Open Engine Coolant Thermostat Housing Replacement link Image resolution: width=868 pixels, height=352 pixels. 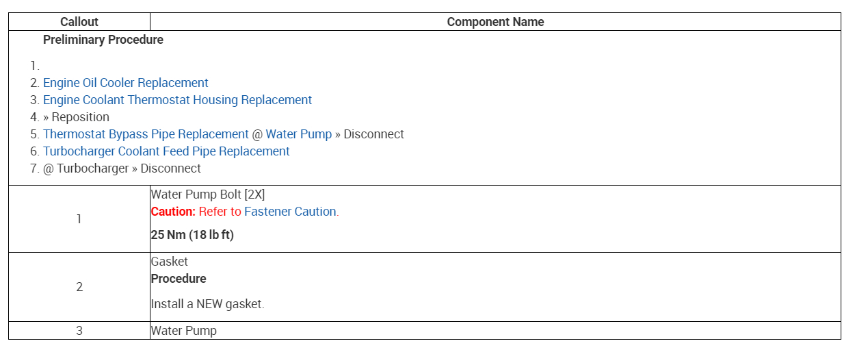point(177,100)
